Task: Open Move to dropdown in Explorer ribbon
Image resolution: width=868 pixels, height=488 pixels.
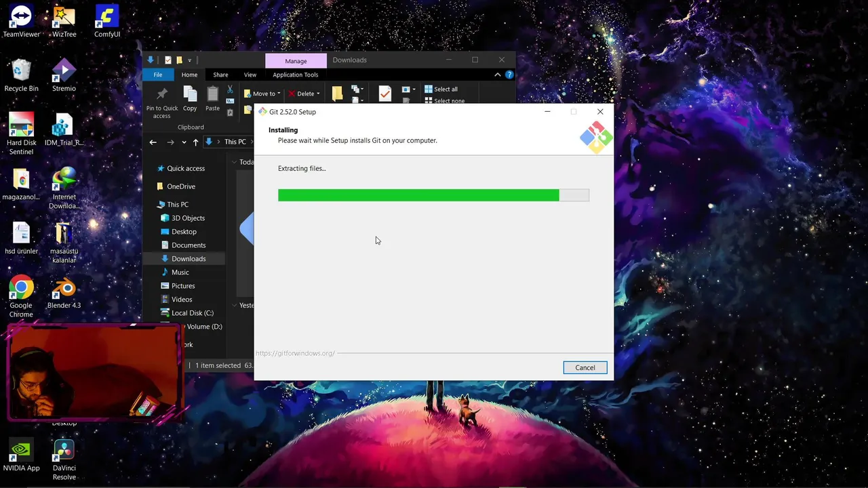Action: (262, 94)
